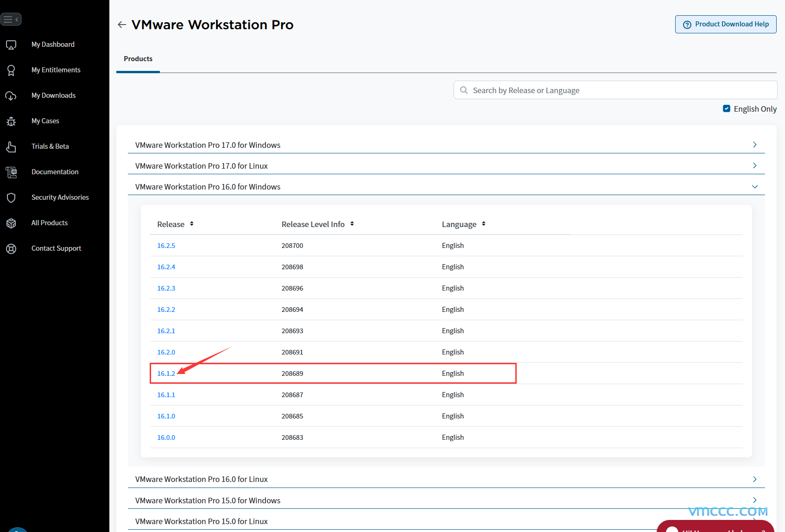This screenshot has width=785, height=532.
Task: Click the All Products cube icon
Action: [11, 223]
